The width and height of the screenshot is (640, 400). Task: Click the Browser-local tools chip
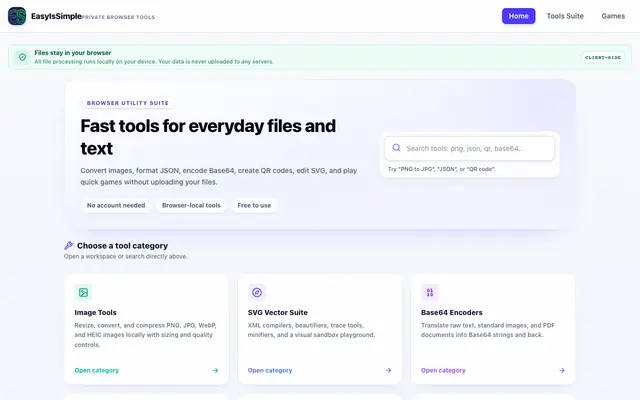(x=191, y=205)
